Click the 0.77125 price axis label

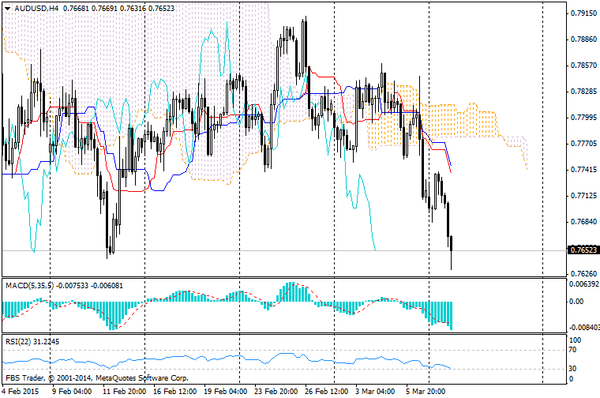pyautogui.click(x=584, y=196)
